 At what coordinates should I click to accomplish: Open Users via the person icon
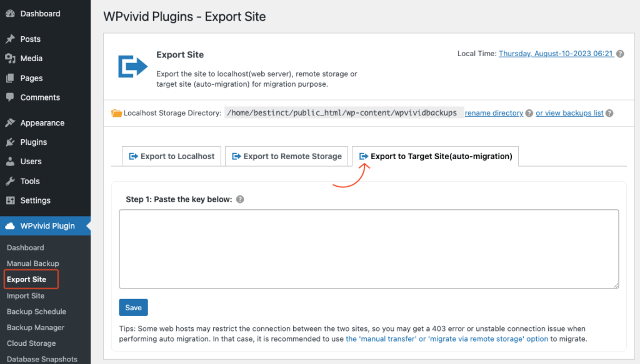point(11,161)
